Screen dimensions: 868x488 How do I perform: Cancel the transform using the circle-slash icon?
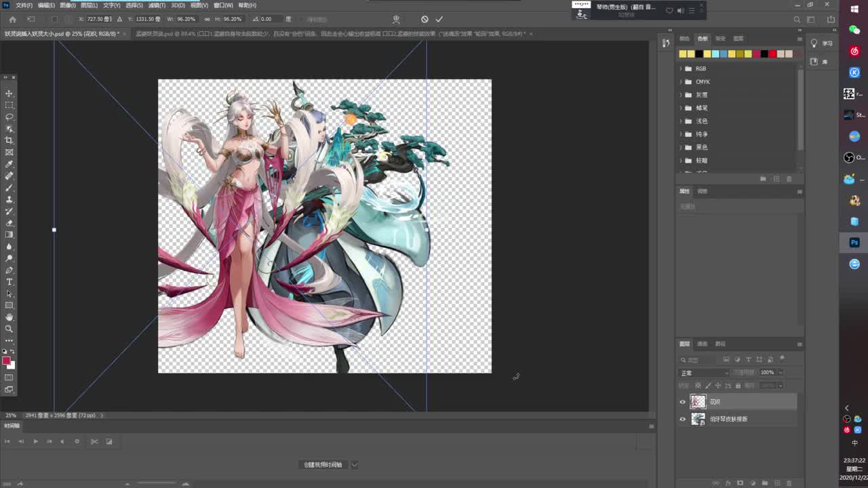[x=425, y=19]
